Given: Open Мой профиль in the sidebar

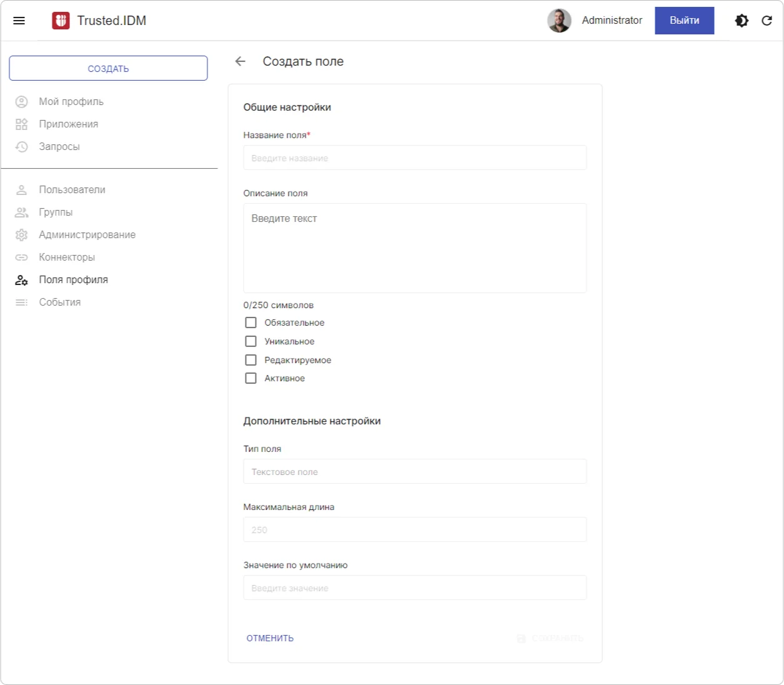Looking at the screenshot, I should pos(71,102).
